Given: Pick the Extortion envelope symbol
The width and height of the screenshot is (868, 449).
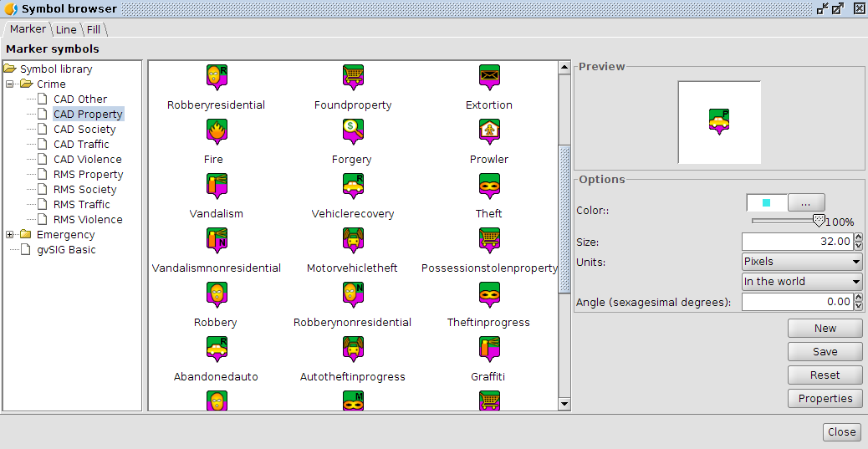Looking at the screenshot, I should pyautogui.click(x=489, y=78).
